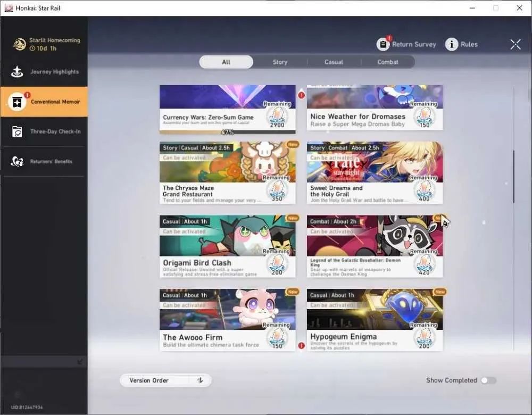This screenshot has width=532, height=415.
Task: Click the "Hypogeum Enigma" title text
Action: (343, 337)
